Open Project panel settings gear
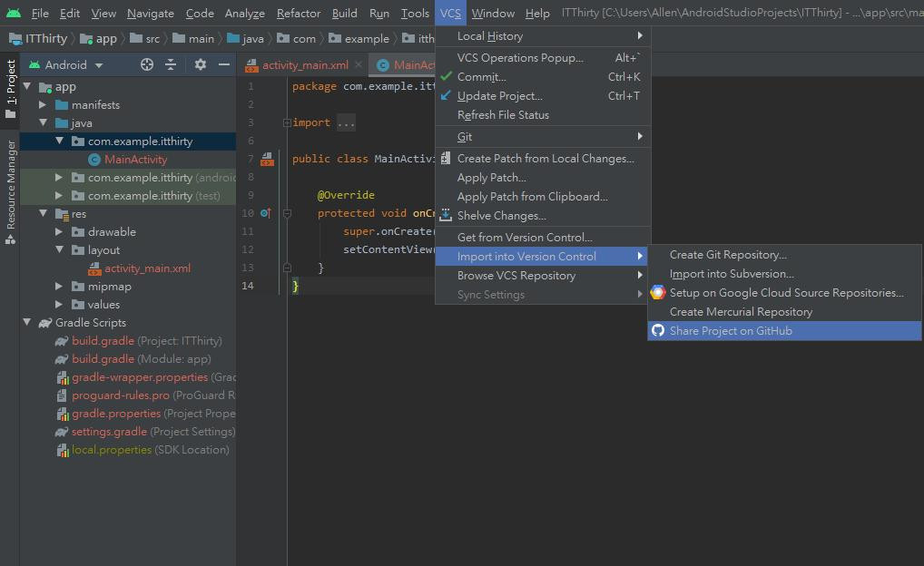924x566 pixels. click(x=201, y=64)
